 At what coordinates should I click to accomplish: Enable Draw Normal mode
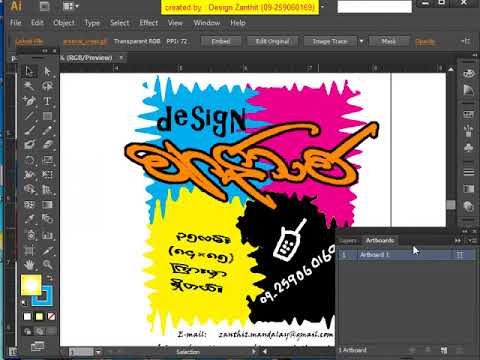point(28,331)
